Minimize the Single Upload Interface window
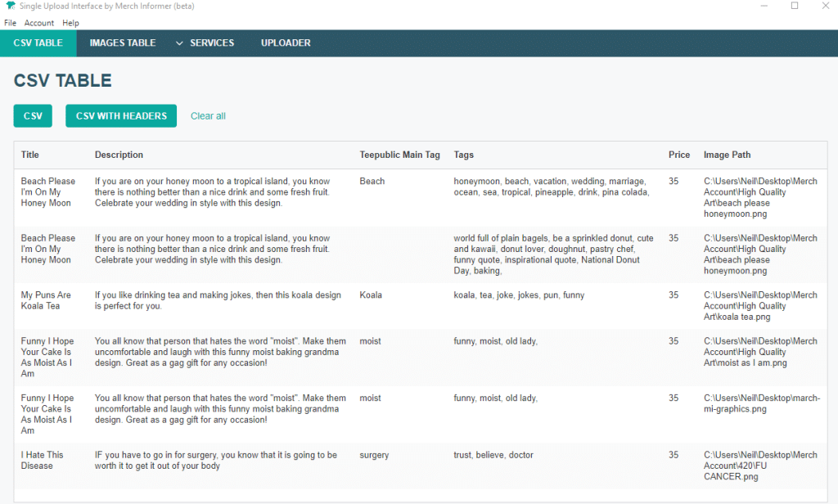 tap(764, 6)
